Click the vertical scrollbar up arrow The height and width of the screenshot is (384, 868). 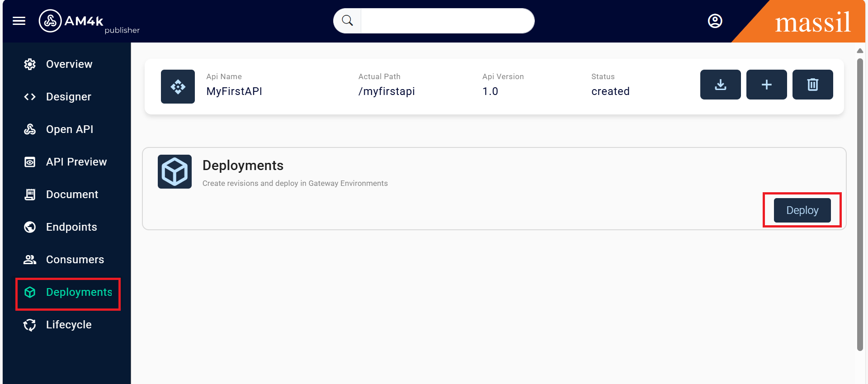860,51
